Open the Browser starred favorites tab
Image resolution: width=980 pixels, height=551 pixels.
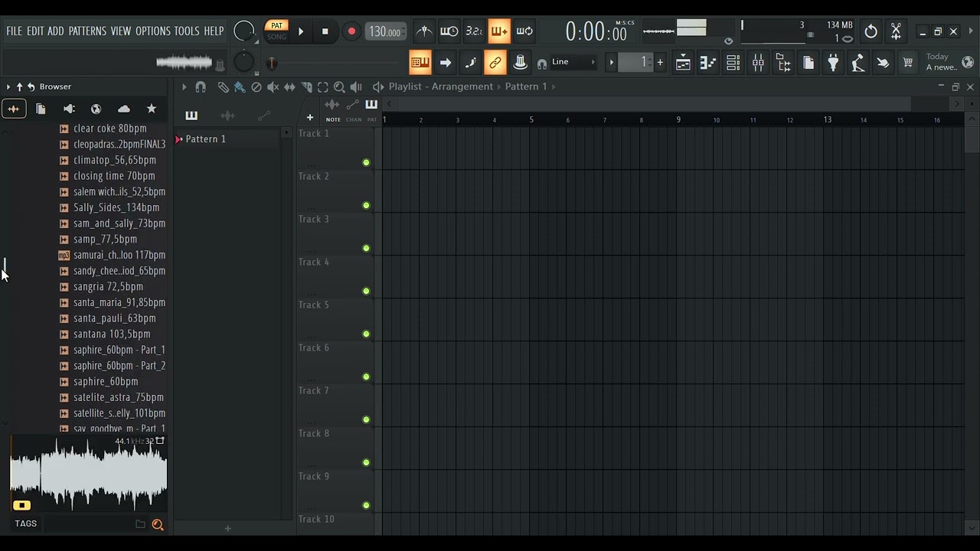152,109
